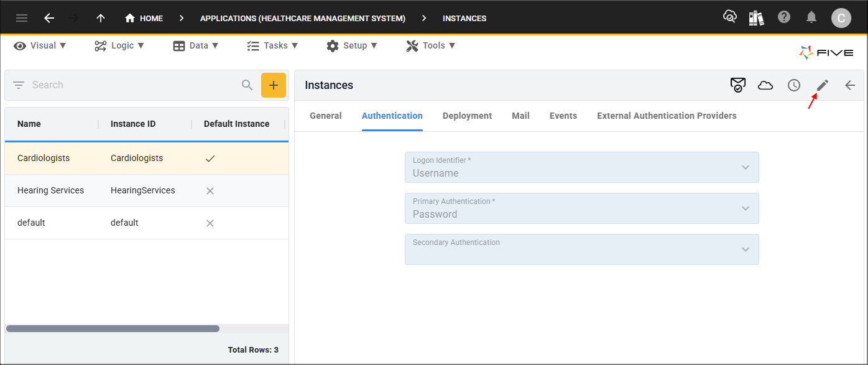Open External Authentication Providers tab
868x365 pixels.
667,116
